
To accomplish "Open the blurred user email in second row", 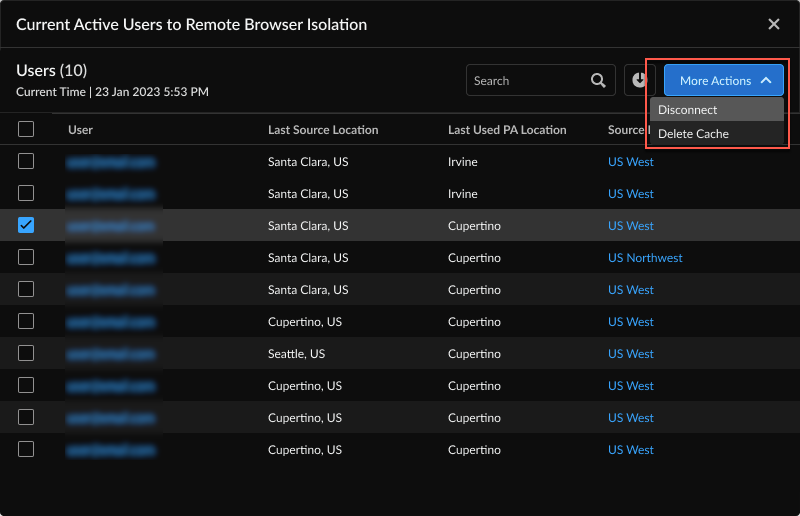I will pos(111,194).
